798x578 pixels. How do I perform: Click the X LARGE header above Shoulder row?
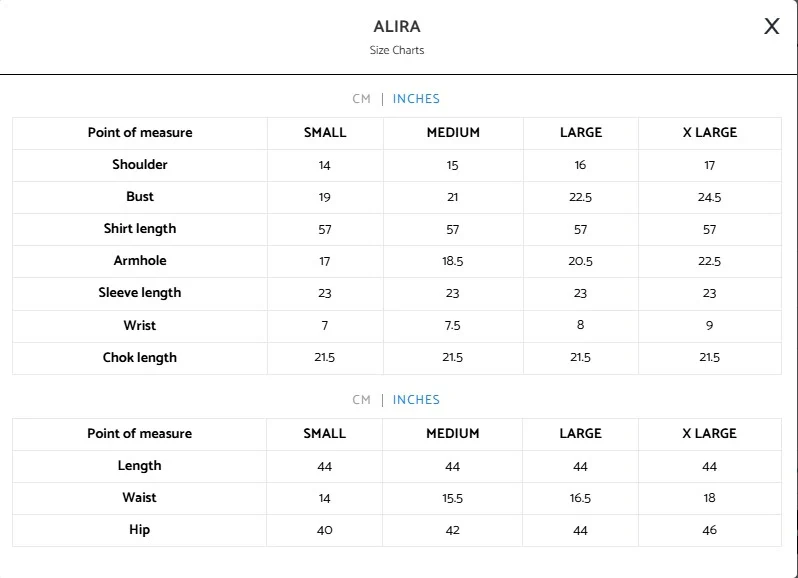click(709, 133)
